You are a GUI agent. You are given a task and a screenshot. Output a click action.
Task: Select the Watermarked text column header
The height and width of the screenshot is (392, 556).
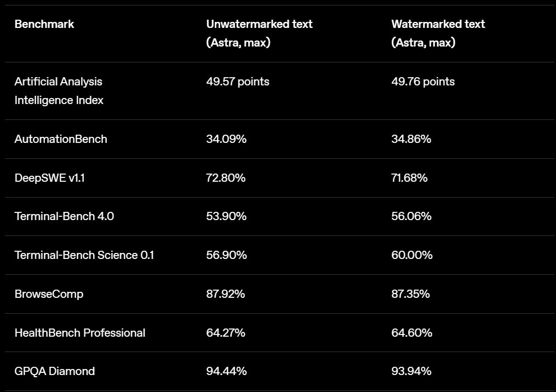(438, 33)
